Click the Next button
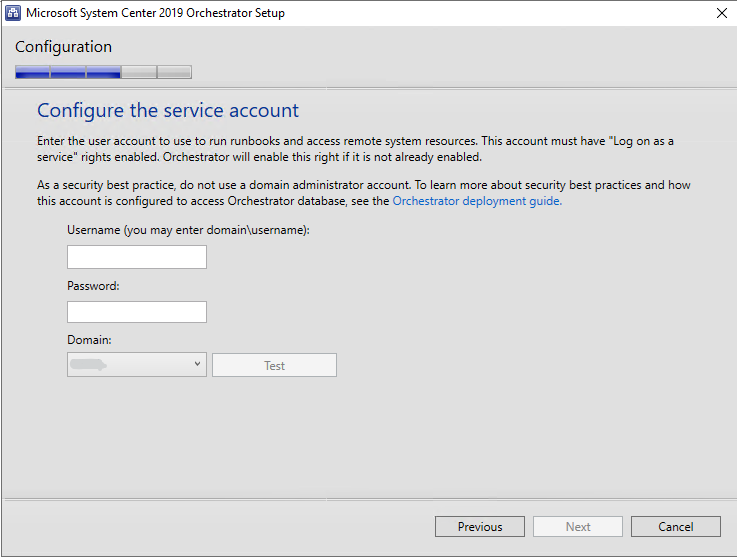Image resolution: width=737 pixels, height=558 pixels. tap(578, 527)
